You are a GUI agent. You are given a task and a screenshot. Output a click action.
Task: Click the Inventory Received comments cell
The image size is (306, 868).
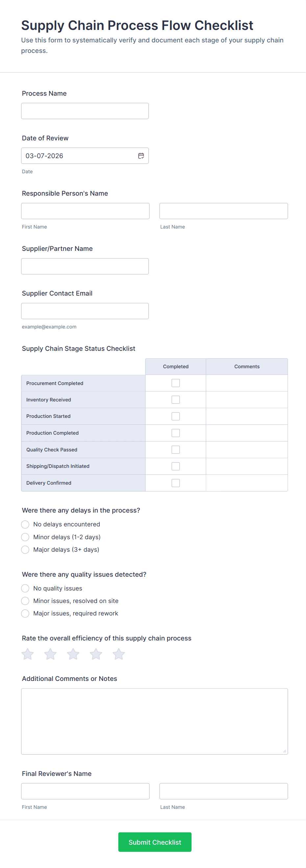tap(247, 399)
